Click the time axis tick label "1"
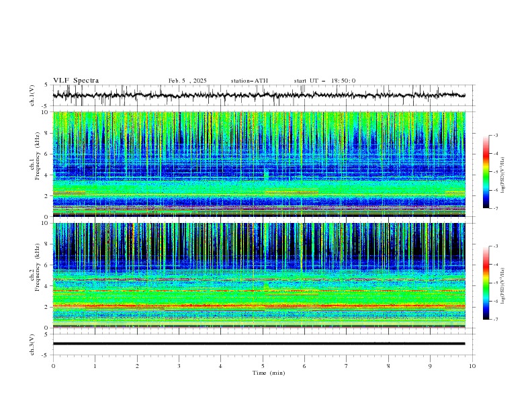 pyautogui.click(x=95, y=366)
